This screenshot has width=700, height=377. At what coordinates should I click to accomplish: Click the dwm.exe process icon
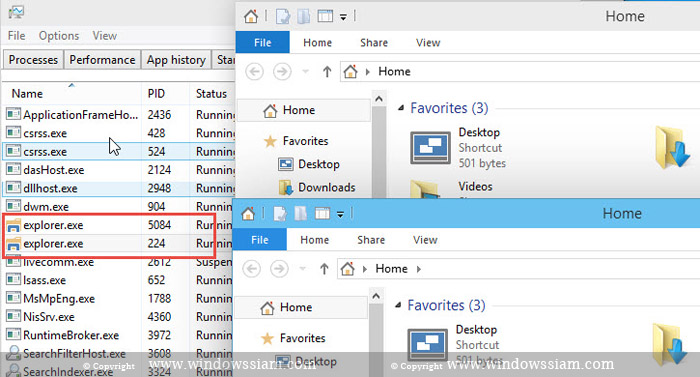[x=13, y=206]
